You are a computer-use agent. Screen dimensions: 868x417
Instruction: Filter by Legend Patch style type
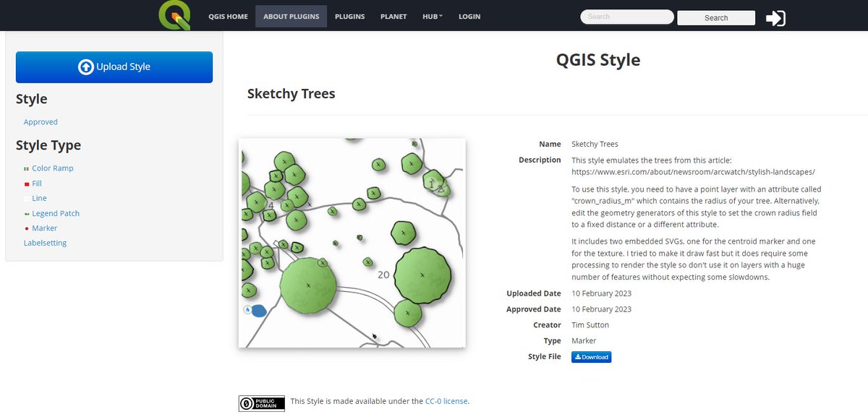click(x=56, y=213)
